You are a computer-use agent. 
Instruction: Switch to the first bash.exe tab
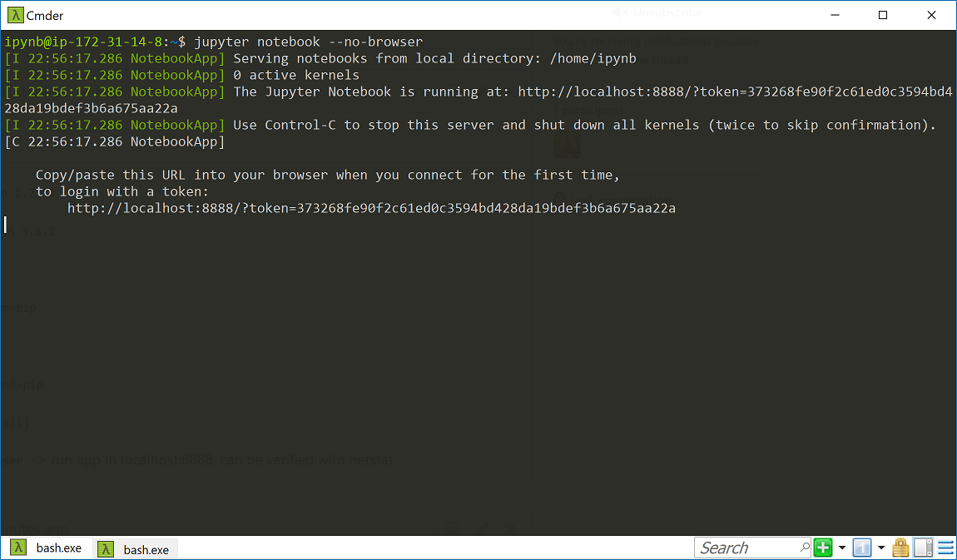coord(47,548)
